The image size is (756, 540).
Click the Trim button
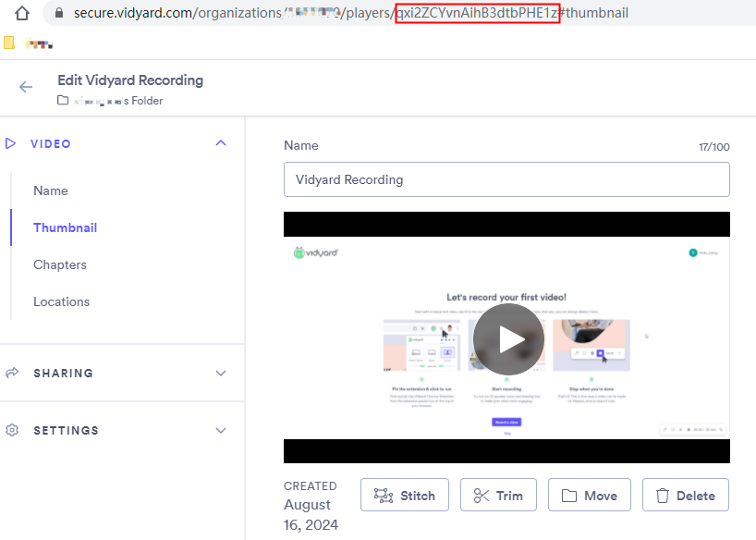click(498, 496)
